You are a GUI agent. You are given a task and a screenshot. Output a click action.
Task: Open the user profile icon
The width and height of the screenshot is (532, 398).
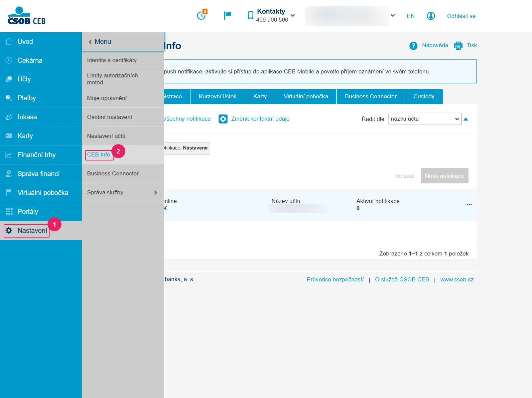[431, 16]
